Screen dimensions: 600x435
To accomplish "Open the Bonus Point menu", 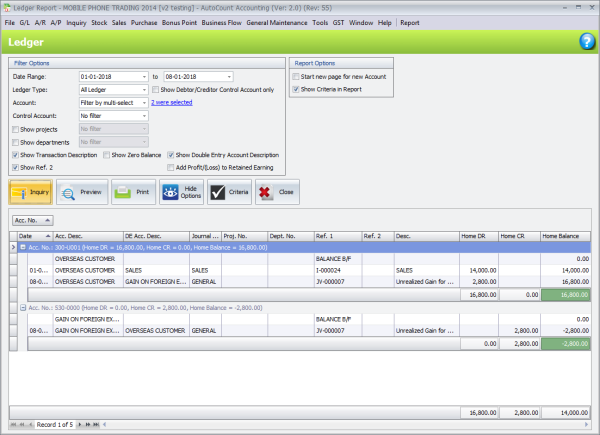I will 179,23.
